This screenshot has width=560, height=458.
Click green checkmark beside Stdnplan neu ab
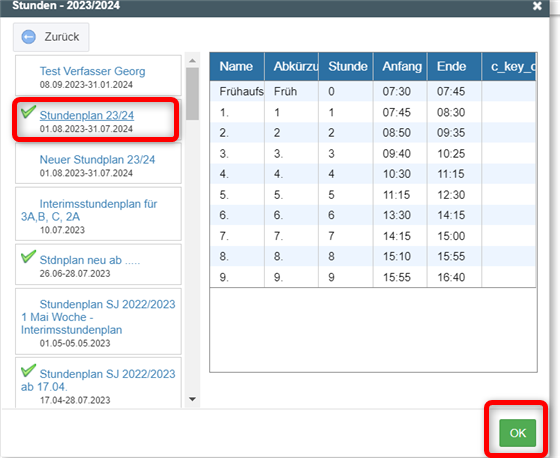[x=28, y=256]
